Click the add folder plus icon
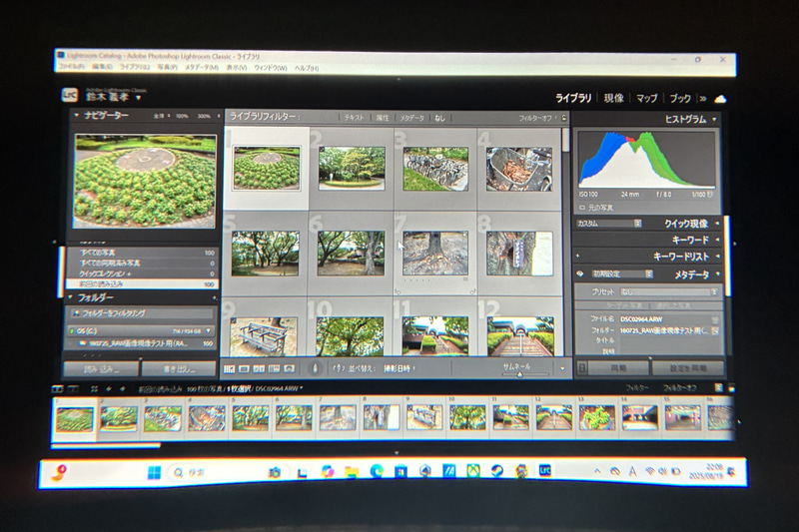 click(x=214, y=297)
